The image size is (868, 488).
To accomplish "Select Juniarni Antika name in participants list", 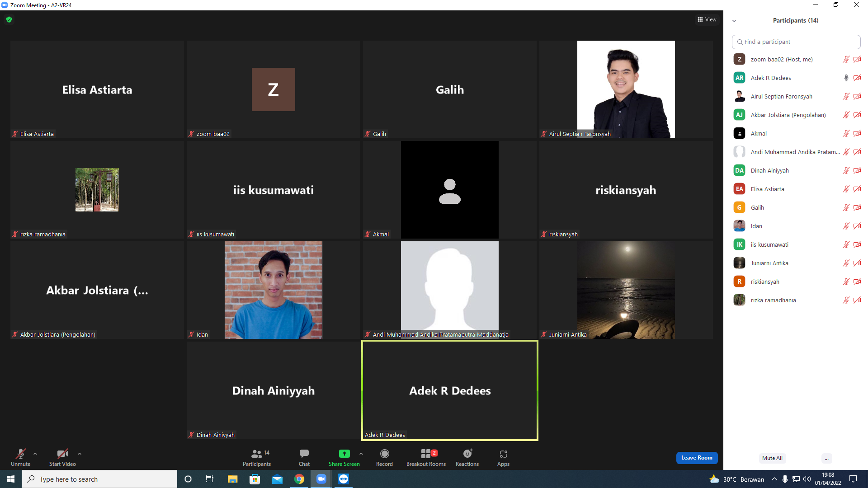I will [769, 263].
